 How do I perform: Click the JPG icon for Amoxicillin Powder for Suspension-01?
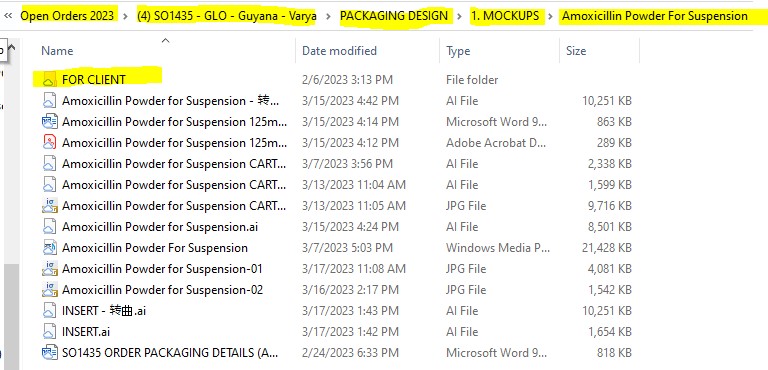pyautogui.click(x=50, y=269)
